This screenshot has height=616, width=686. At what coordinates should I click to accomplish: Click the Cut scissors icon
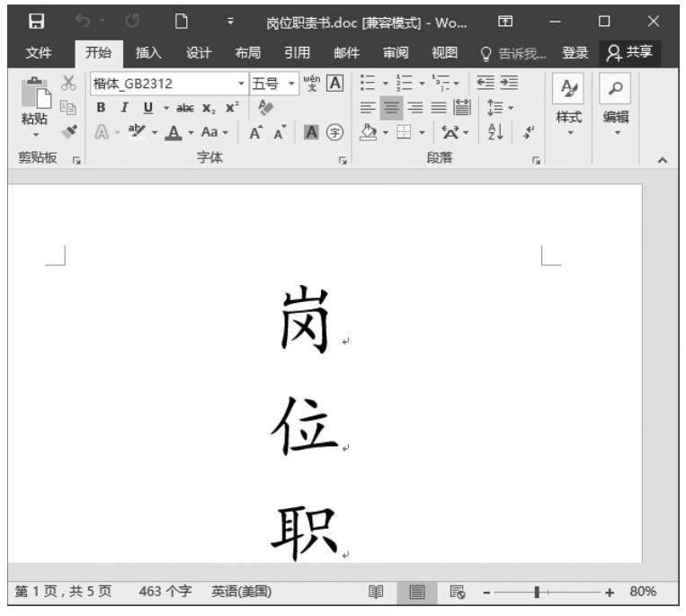pyautogui.click(x=69, y=84)
